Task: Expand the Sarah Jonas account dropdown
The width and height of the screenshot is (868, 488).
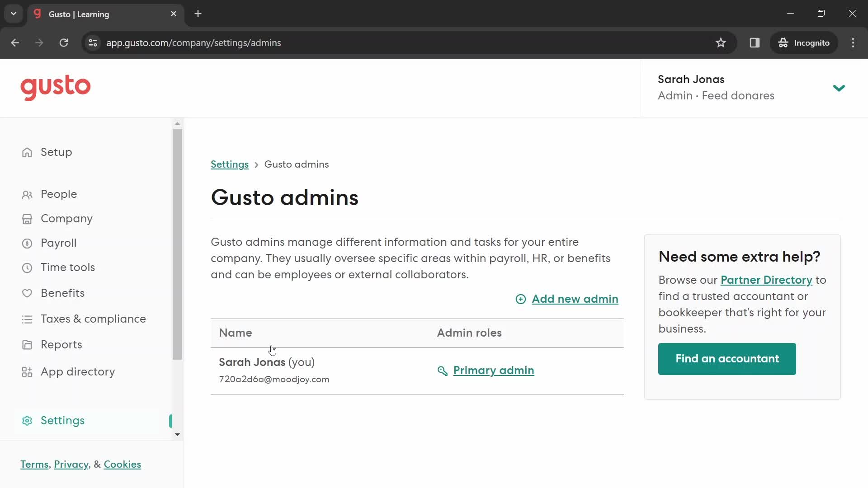Action: pos(840,88)
